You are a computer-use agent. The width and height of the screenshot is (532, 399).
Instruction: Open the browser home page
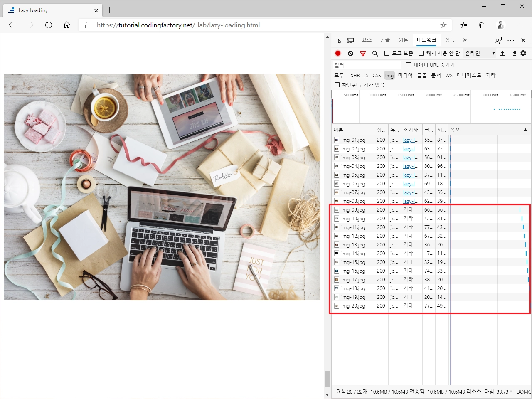(67, 25)
